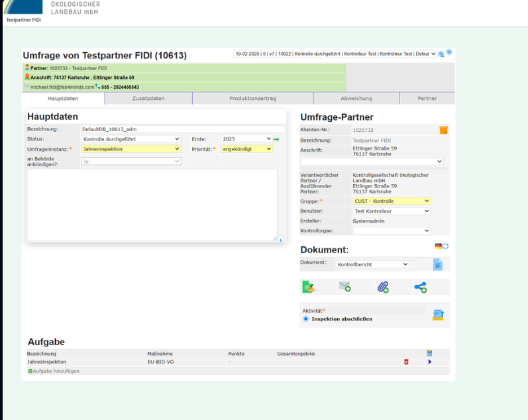Viewport: 528px width, 420px height.
Task: Click the execute activity icon beside Aktivität
Action: click(438, 315)
